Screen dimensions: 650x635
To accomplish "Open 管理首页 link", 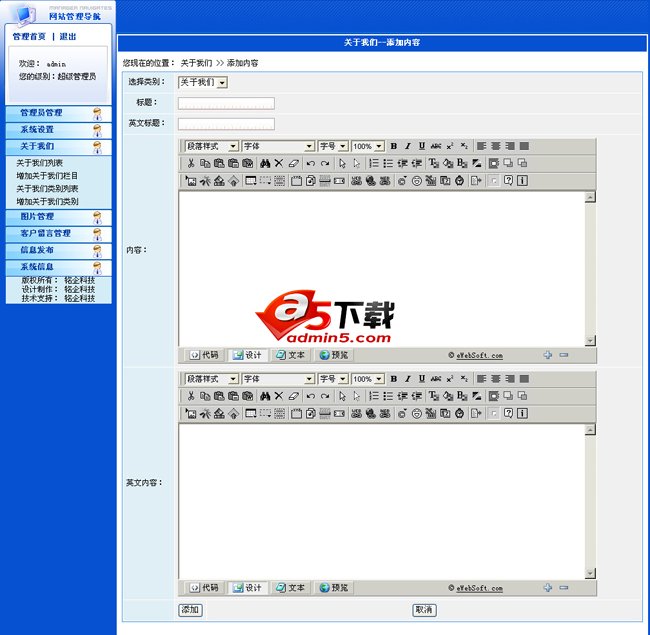I will [29, 36].
